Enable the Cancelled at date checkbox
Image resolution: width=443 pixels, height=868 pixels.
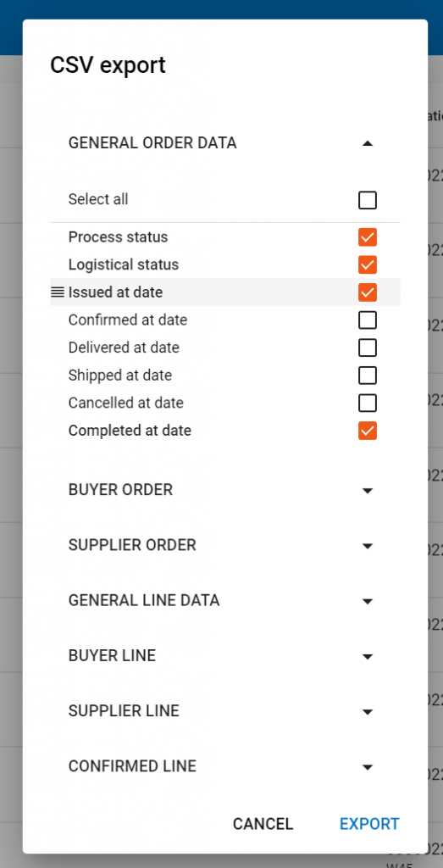coord(368,403)
